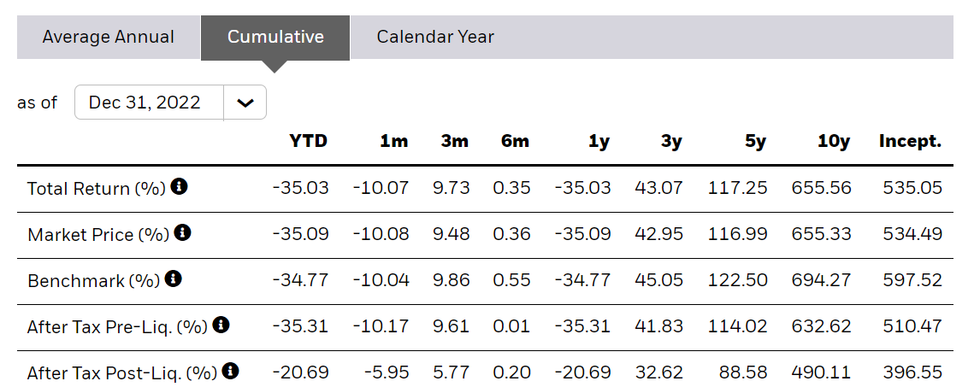Click the 10y column header
The height and width of the screenshot is (387, 980).
click(x=834, y=141)
